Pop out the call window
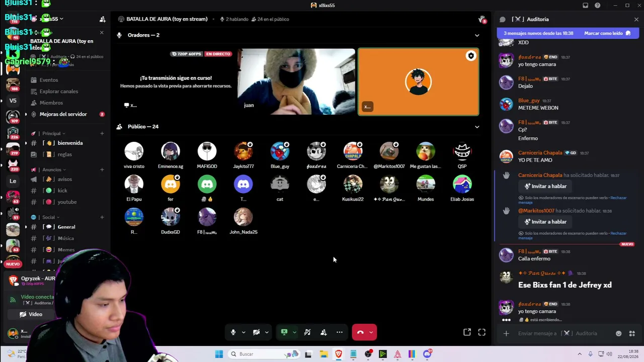 point(467,332)
